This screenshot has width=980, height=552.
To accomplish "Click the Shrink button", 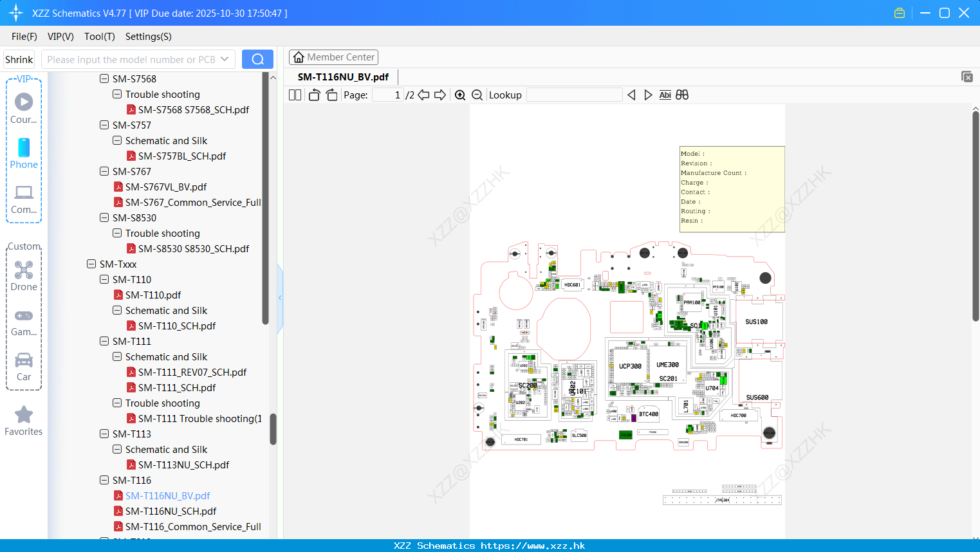I will click(x=19, y=59).
